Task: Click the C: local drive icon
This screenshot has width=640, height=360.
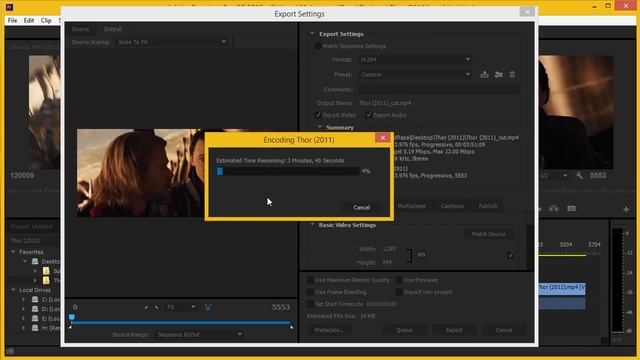Action: pos(35,300)
